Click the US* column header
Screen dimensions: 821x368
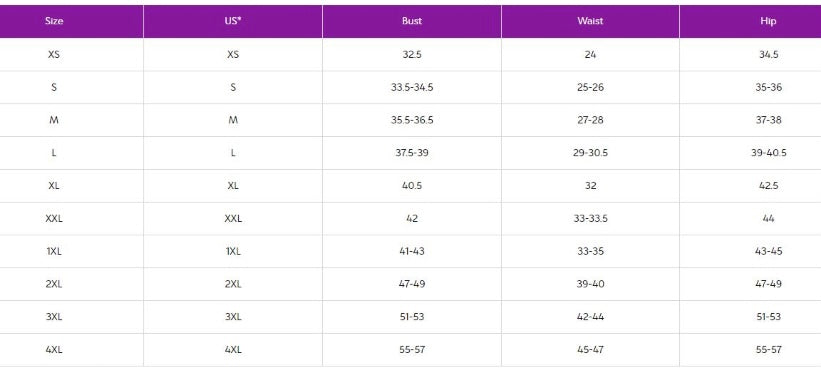point(233,21)
